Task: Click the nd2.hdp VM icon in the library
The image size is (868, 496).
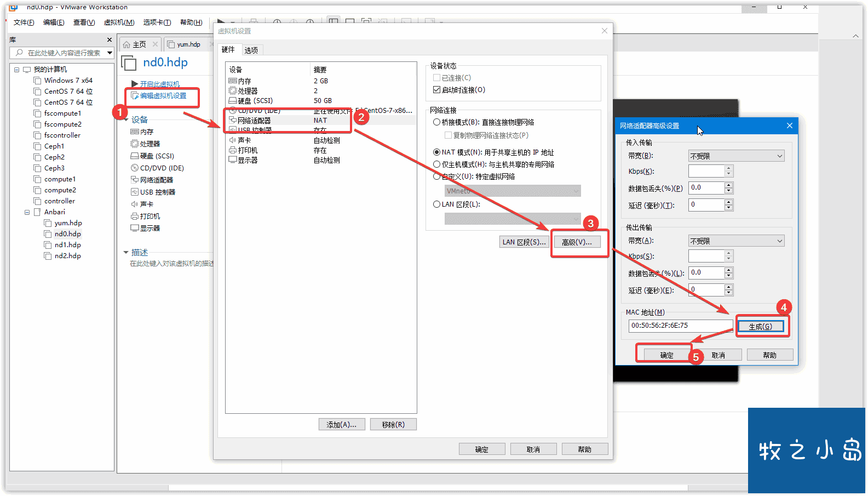Action: pyautogui.click(x=48, y=255)
